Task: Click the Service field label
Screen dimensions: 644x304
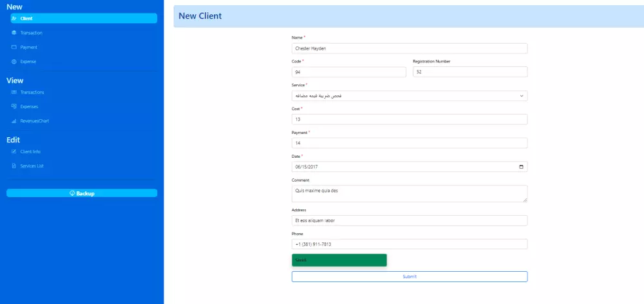Action: pyautogui.click(x=298, y=85)
